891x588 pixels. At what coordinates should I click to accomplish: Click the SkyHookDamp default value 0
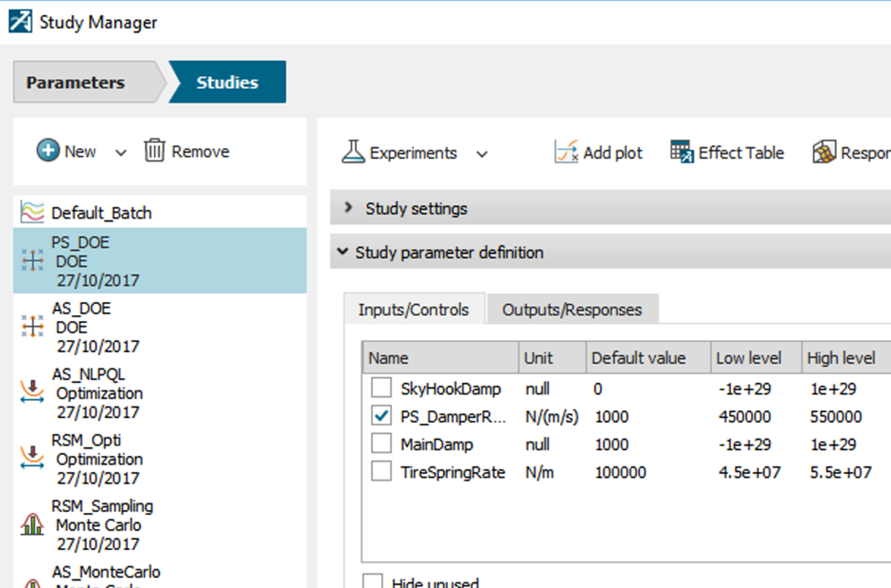click(598, 389)
